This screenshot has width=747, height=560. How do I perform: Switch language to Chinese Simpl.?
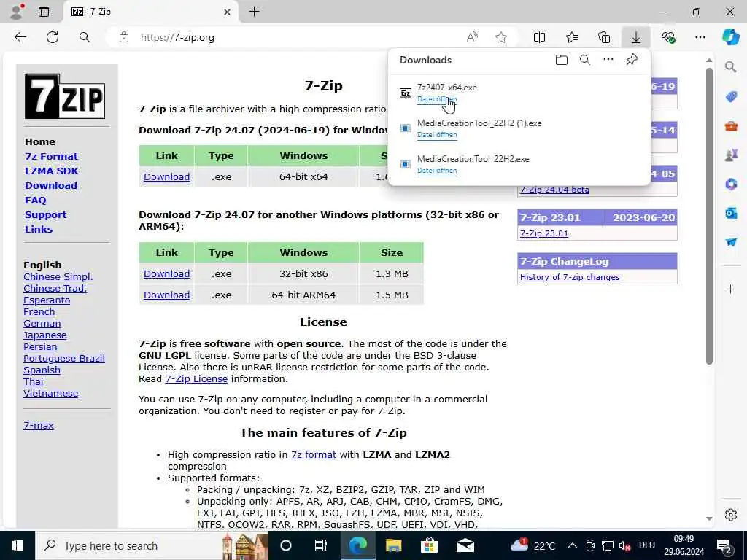point(58,276)
